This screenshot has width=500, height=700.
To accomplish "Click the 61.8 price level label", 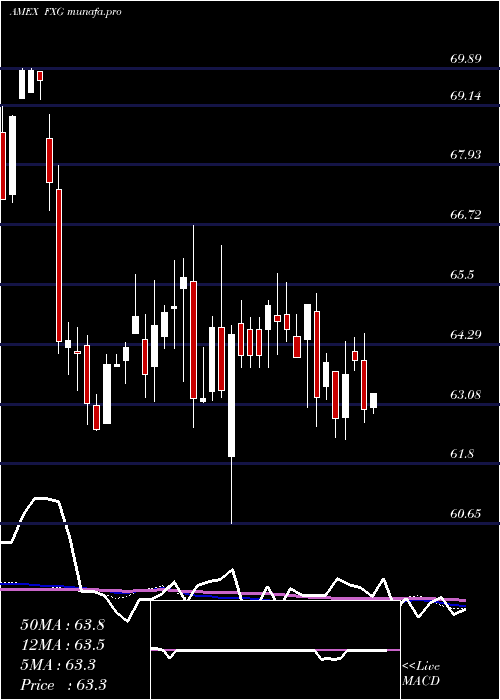I will coord(462,454).
